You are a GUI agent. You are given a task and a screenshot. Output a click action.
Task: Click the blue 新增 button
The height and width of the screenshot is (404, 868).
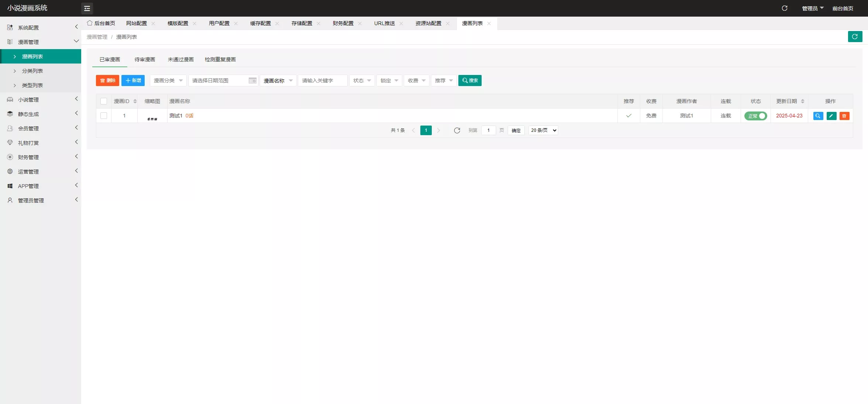[133, 81]
